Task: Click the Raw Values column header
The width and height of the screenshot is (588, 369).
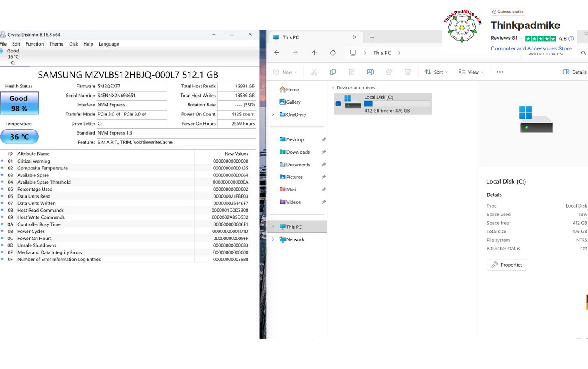Action: (236, 154)
